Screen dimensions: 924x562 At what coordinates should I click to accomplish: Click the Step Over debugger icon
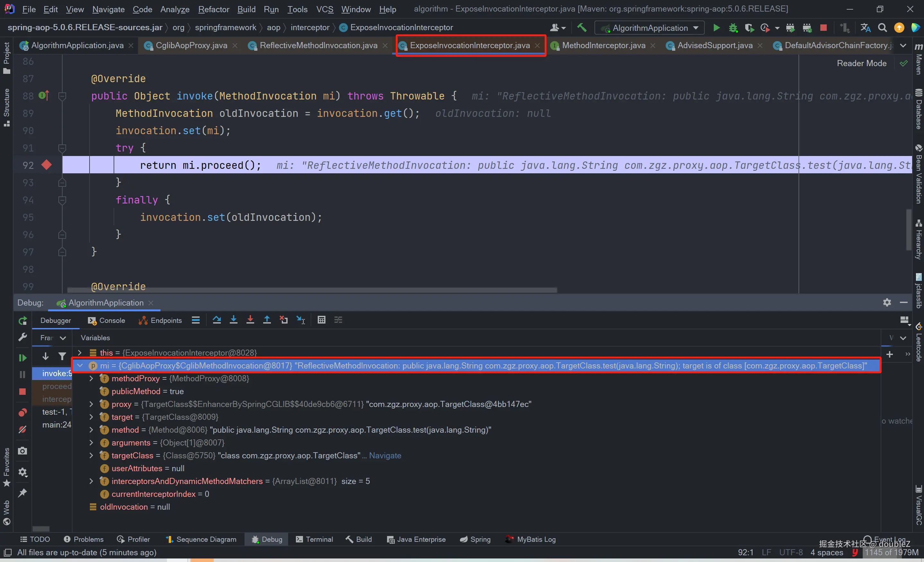pyautogui.click(x=217, y=320)
